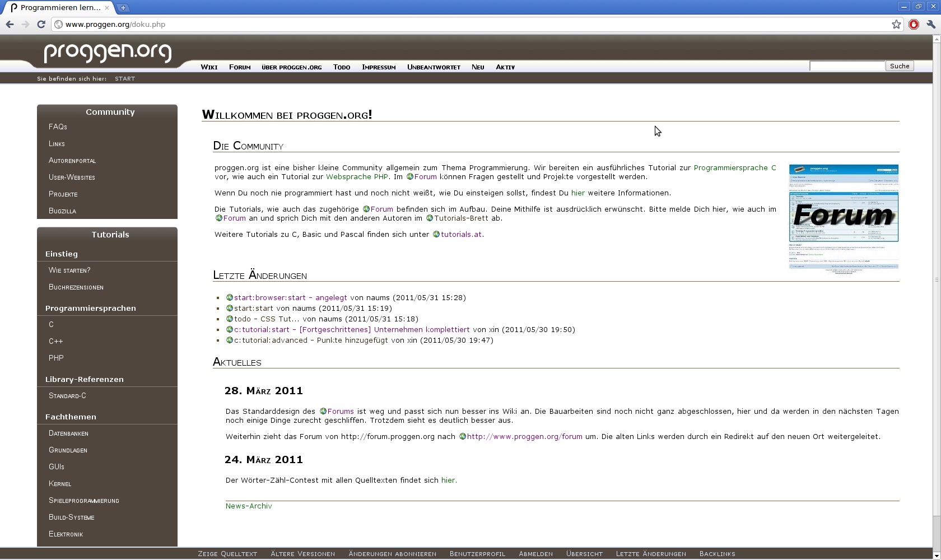Follow the Programmiersprache C link
Viewport: 941px width, 560px height.
(734, 167)
